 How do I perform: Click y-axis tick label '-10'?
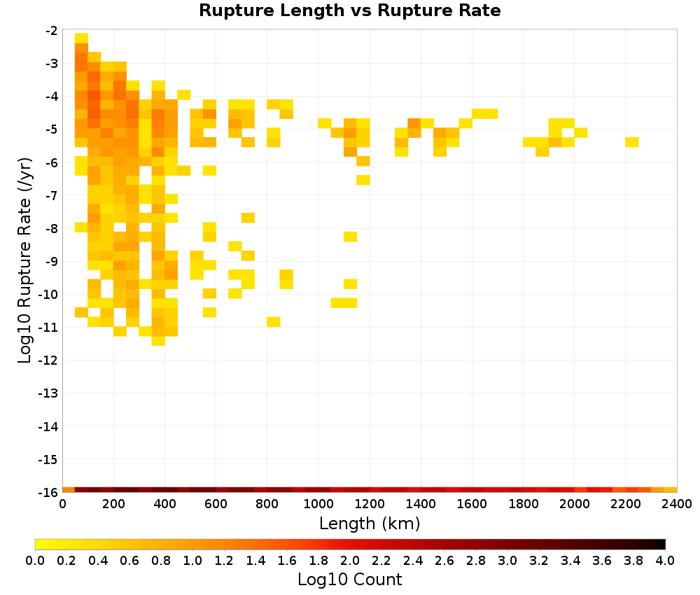click(x=48, y=295)
